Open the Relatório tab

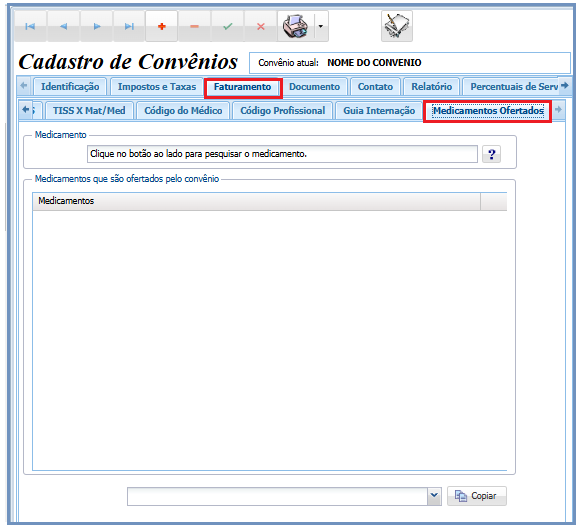click(x=432, y=87)
